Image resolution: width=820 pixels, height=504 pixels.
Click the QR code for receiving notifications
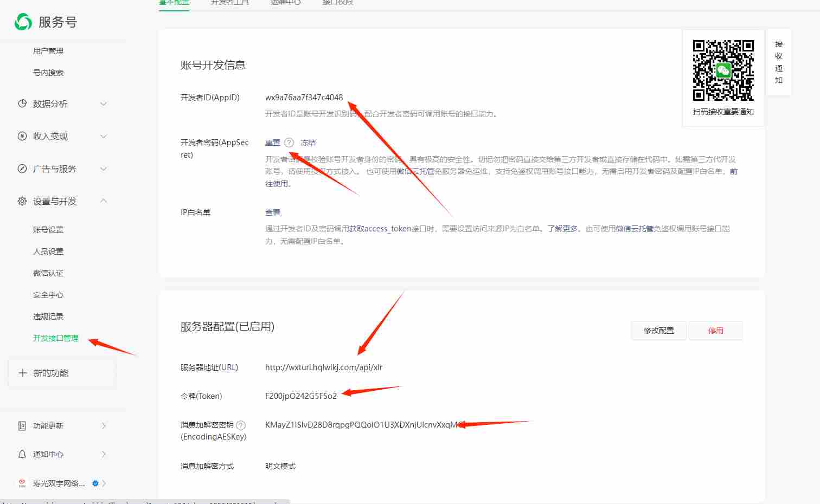pos(723,70)
